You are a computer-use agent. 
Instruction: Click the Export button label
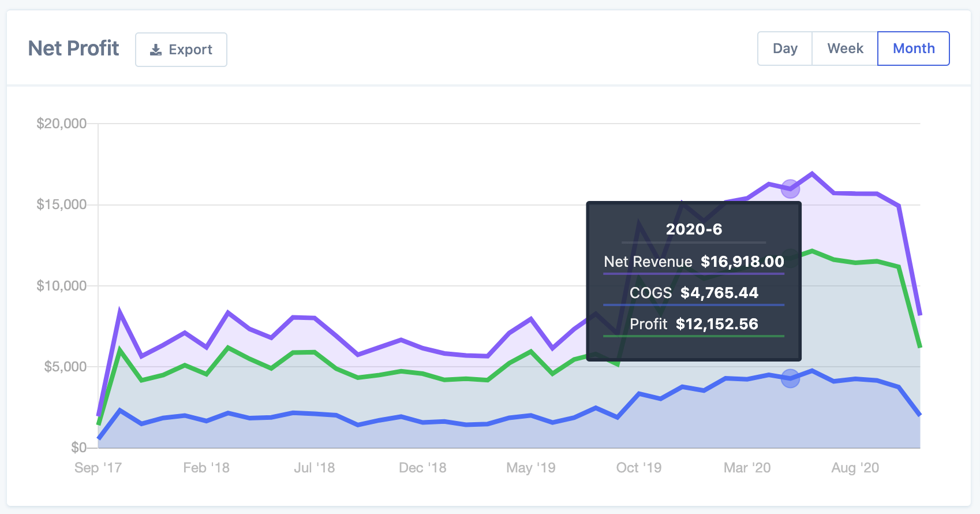(x=190, y=50)
